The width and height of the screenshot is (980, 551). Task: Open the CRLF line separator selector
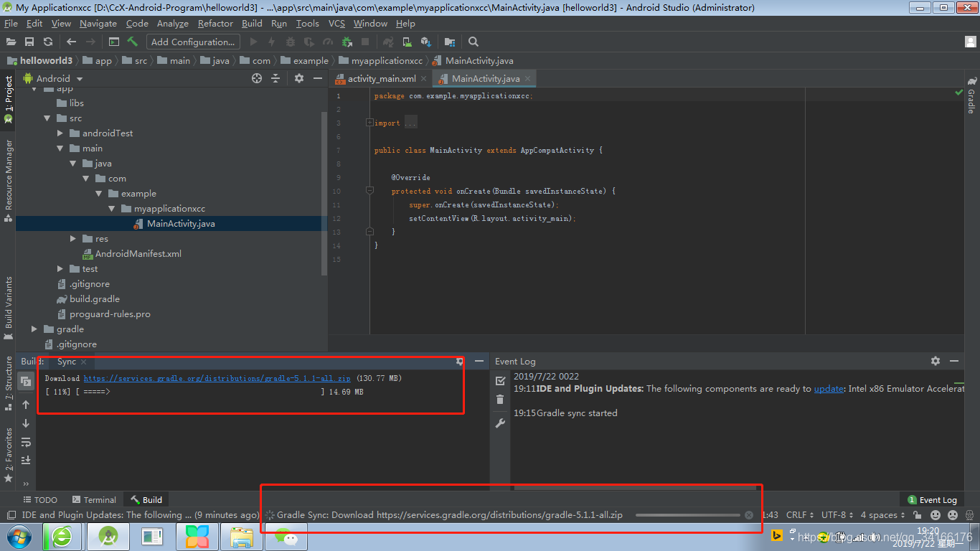(x=800, y=515)
